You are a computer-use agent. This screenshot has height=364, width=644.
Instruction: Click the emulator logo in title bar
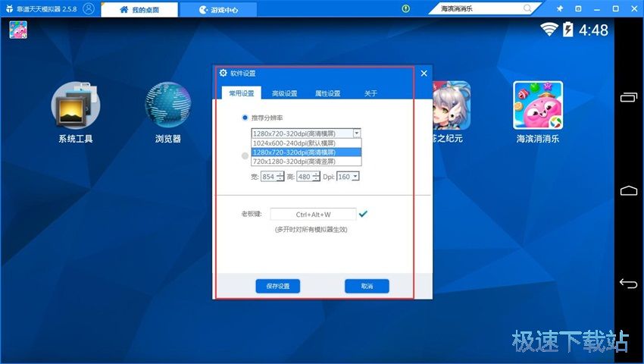coord(9,8)
